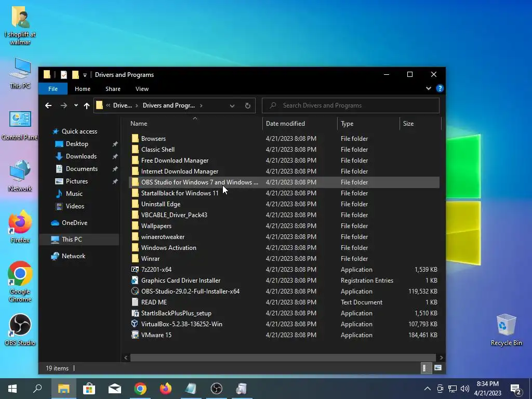Show hidden breadcrumb locations chevron

(x=108, y=105)
